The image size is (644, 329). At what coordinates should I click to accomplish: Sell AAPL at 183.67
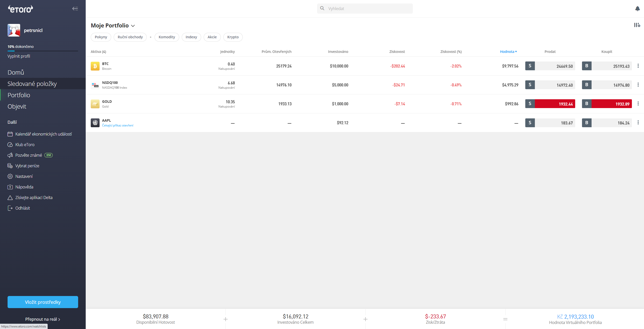550,123
